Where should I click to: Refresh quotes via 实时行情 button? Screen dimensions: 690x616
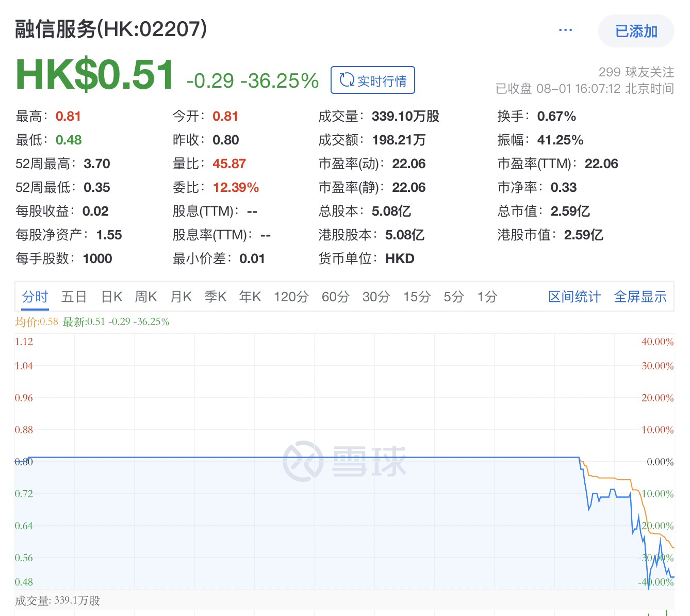tap(372, 80)
